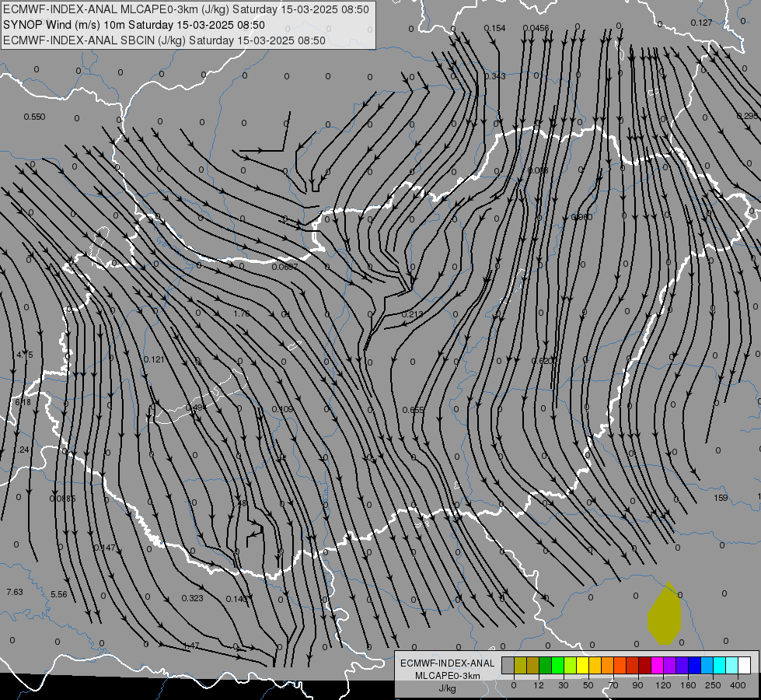Select the SYNOP Wind (m/s) 10m title line
Image resolution: width=761 pixels, height=700 pixels.
(134, 25)
